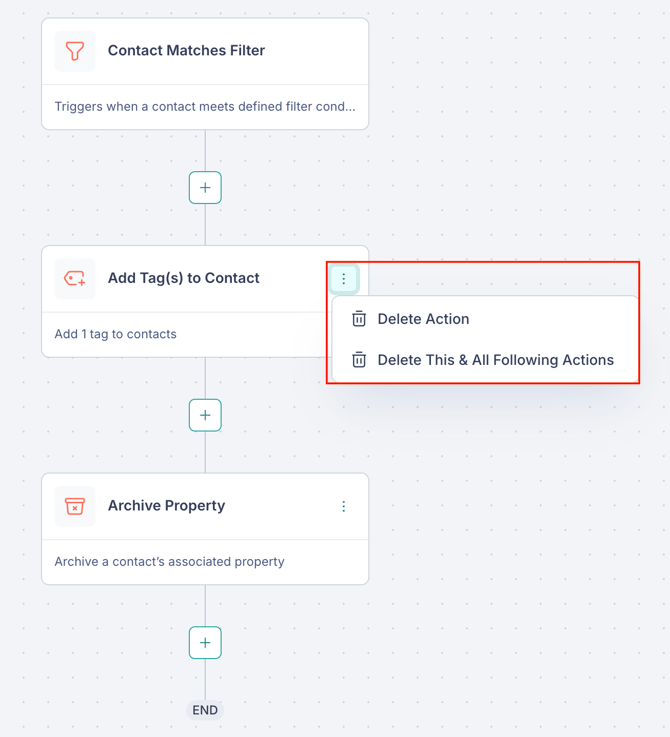The height and width of the screenshot is (737, 670).
Task: Choose Delete This & All Following Actions
Action: pos(484,360)
